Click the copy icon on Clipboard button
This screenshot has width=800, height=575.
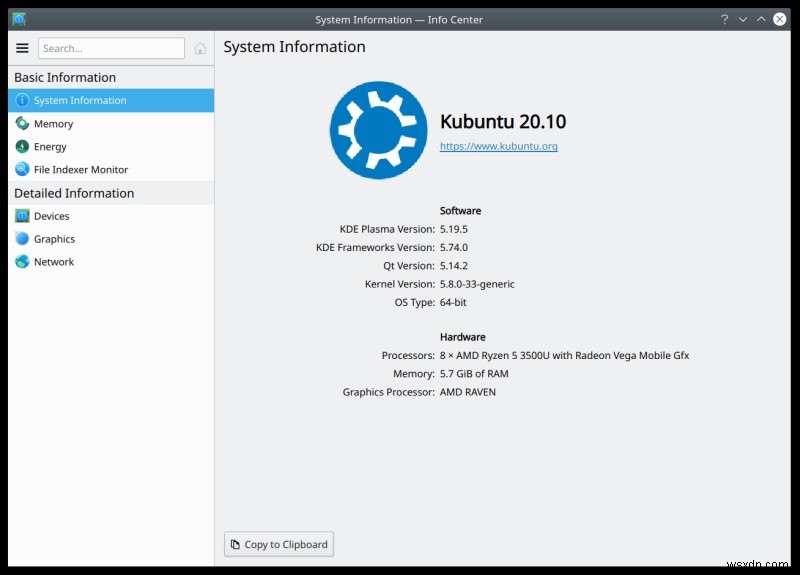click(x=235, y=544)
